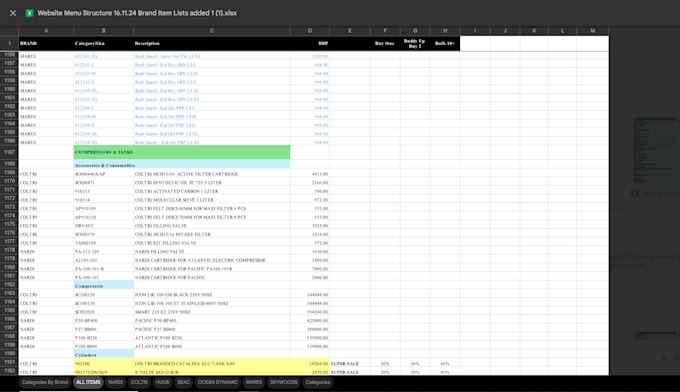
Task: Select row 1182 header number
Action: tap(9, 284)
